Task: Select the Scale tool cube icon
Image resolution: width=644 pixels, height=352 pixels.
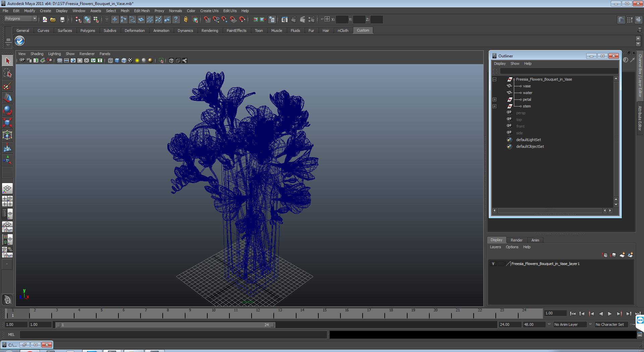Action: coord(7,123)
